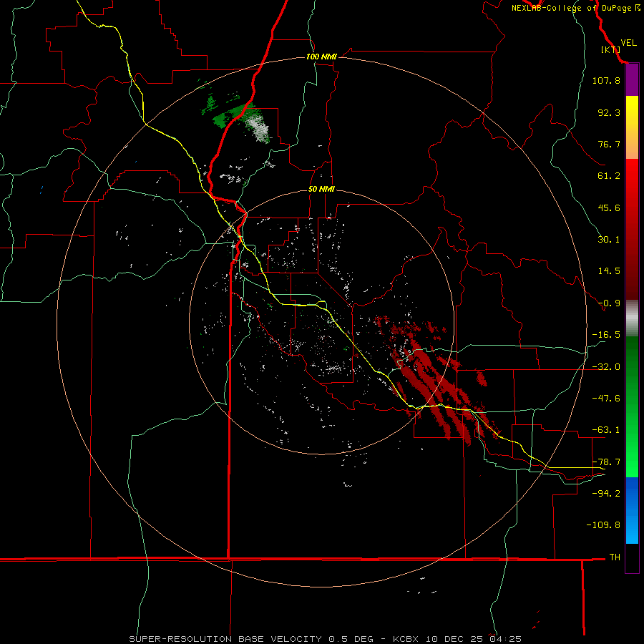Select the -16.5 legend value

tap(606, 335)
